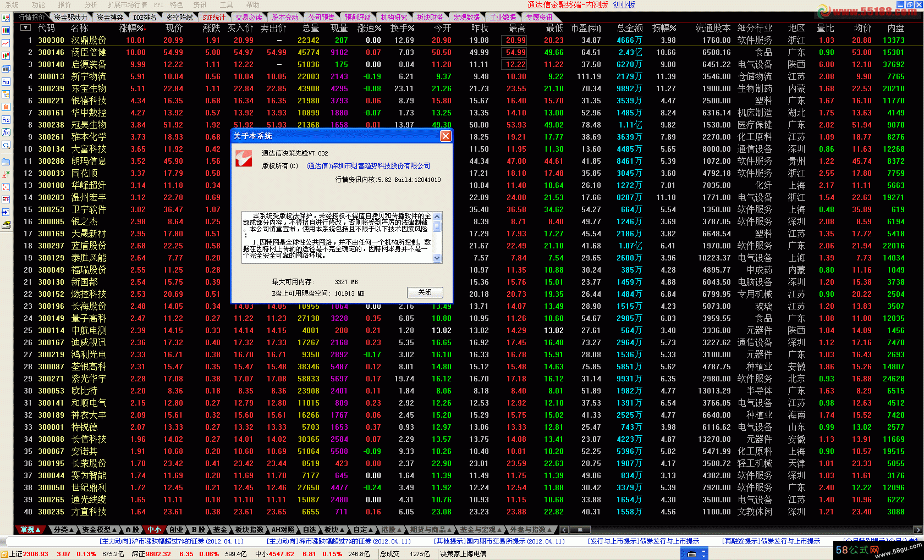Sort by the 涨幅% column header
The image size is (924, 560).
pyautogui.click(x=132, y=28)
